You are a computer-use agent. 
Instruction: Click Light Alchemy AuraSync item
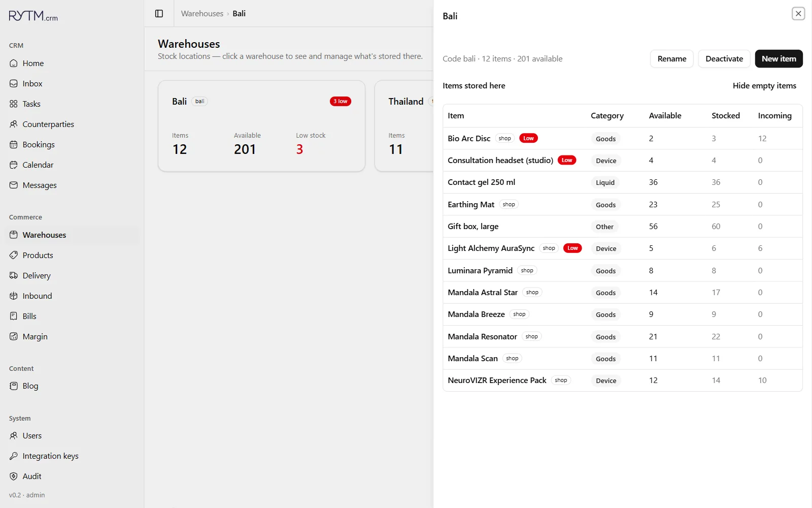(491, 248)
